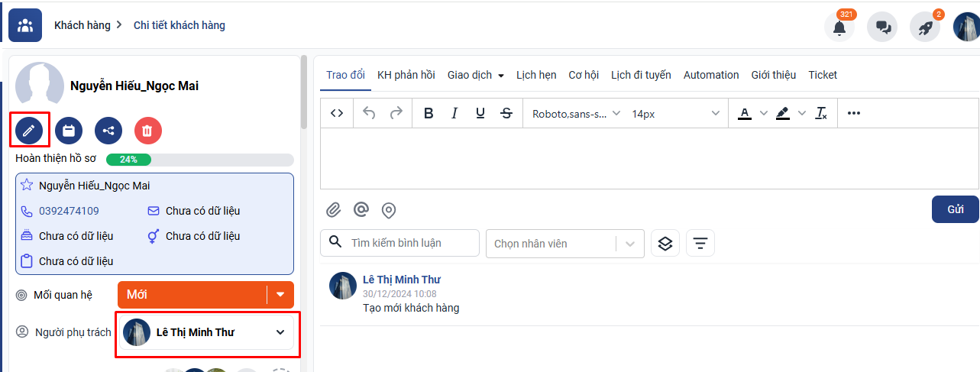Open the rocket icon in header
The width and height of the screenshot is (980, 372).
[x=925, y=27]
